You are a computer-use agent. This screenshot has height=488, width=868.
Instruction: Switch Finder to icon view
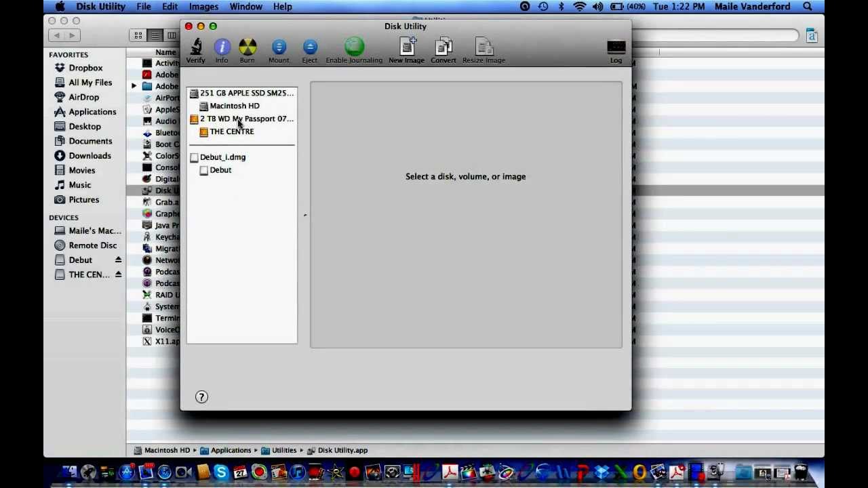pyautogui.click(x=138, y=35)
